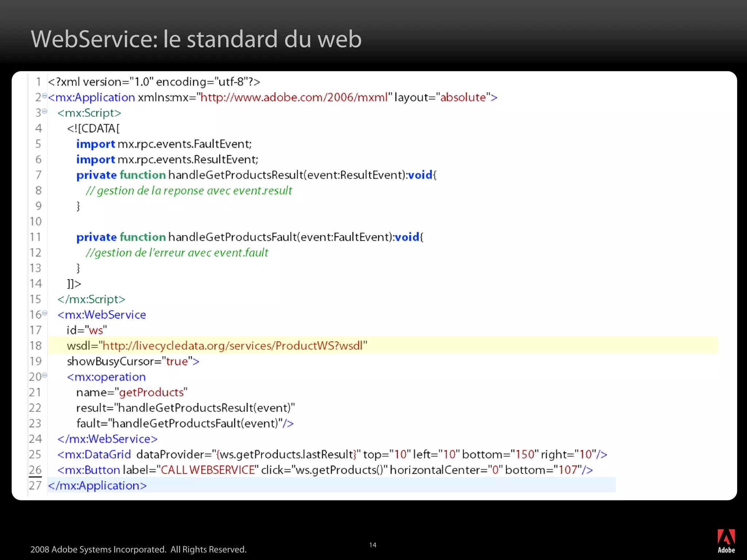Click the click="ws.getProducts()" handler
The width and height of the screenshot is (747, 560).
tap(324, 470)
